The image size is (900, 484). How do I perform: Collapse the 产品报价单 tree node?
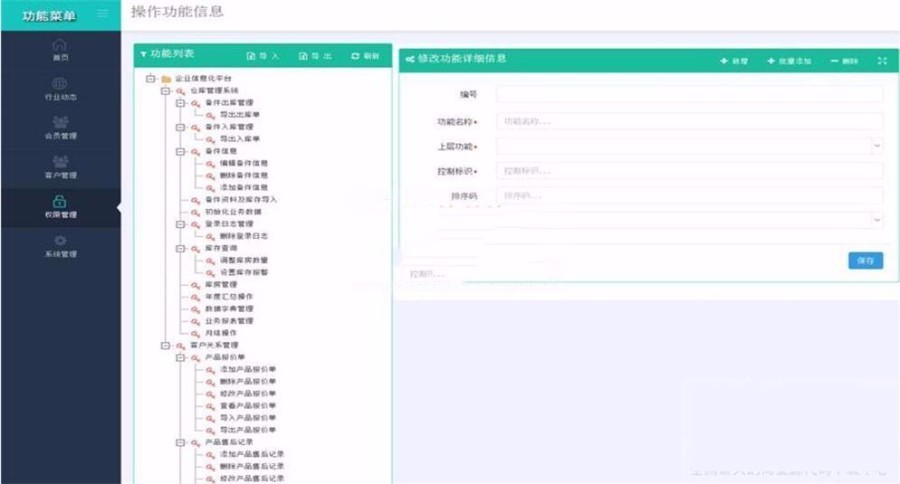(180, 357)
